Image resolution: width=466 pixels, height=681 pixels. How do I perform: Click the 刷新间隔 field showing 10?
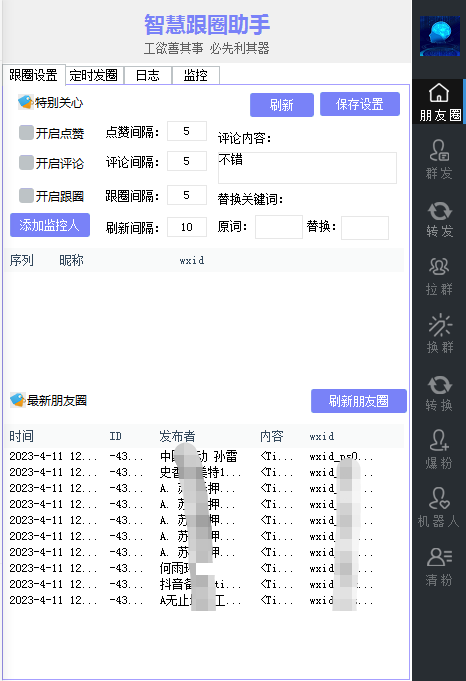(x=187, y=227)
